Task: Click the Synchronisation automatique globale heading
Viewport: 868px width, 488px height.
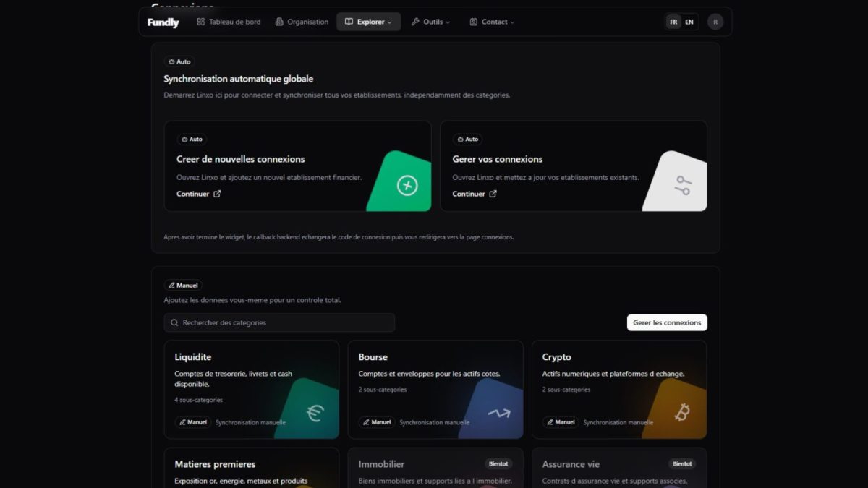Action: point(239,79)
